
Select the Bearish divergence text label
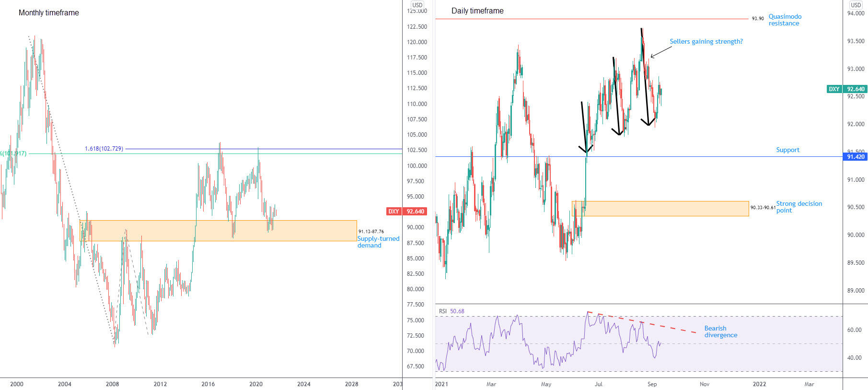click(x=720, y=331)
